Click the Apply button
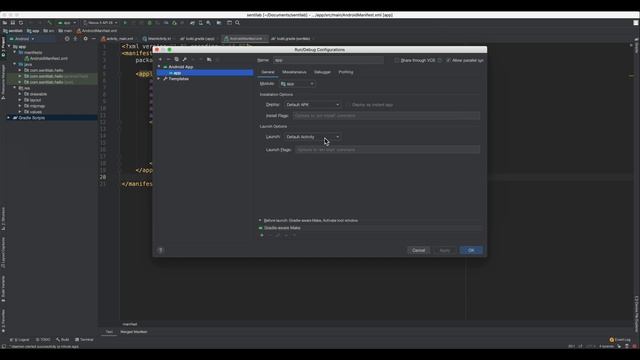The height and width of the screenshot is (360, 640). (x=444, y=250)
